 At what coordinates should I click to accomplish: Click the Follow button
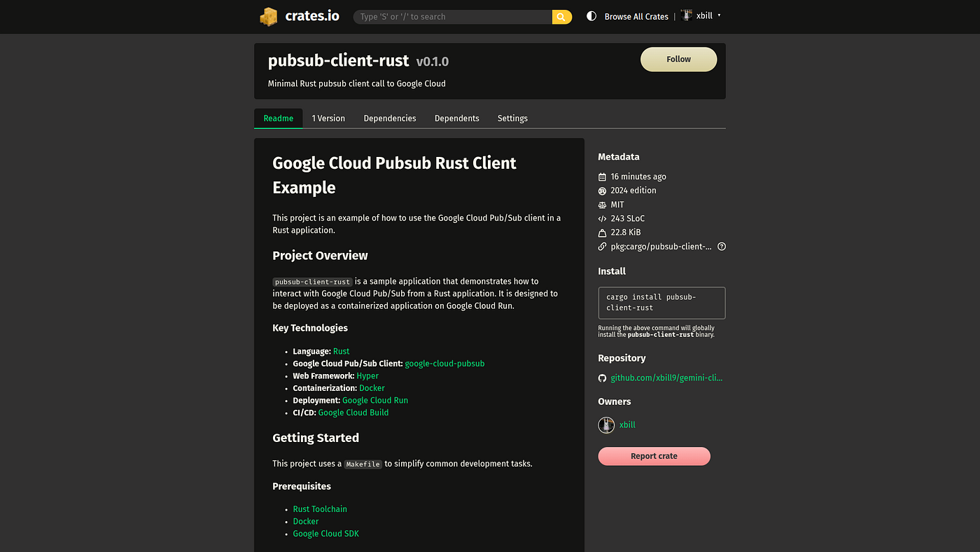click(x=678, y=60)
